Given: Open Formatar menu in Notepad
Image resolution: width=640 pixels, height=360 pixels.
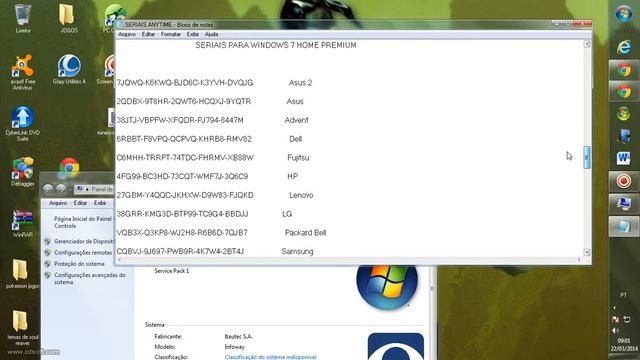Looking at the screenshot, I should pos(171,34).
